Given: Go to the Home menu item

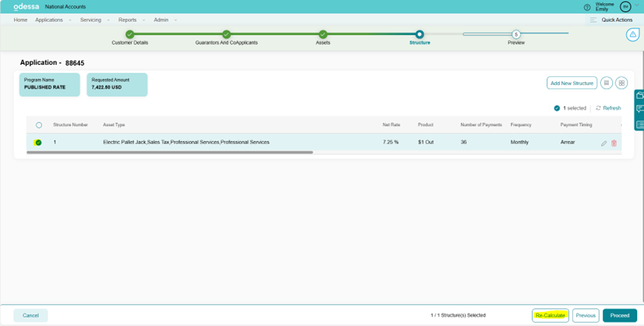Looking at the screenshot, I should click(20, 20).
